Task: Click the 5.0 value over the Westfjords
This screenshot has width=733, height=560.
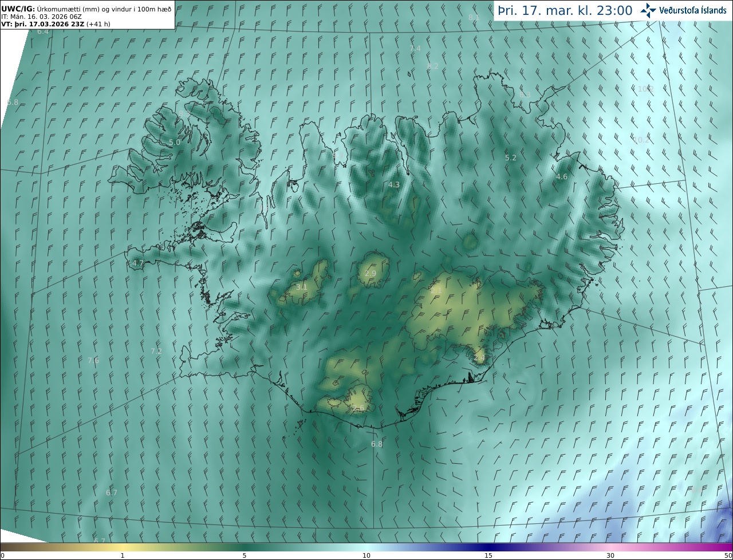Action: (x=175, y=142)
